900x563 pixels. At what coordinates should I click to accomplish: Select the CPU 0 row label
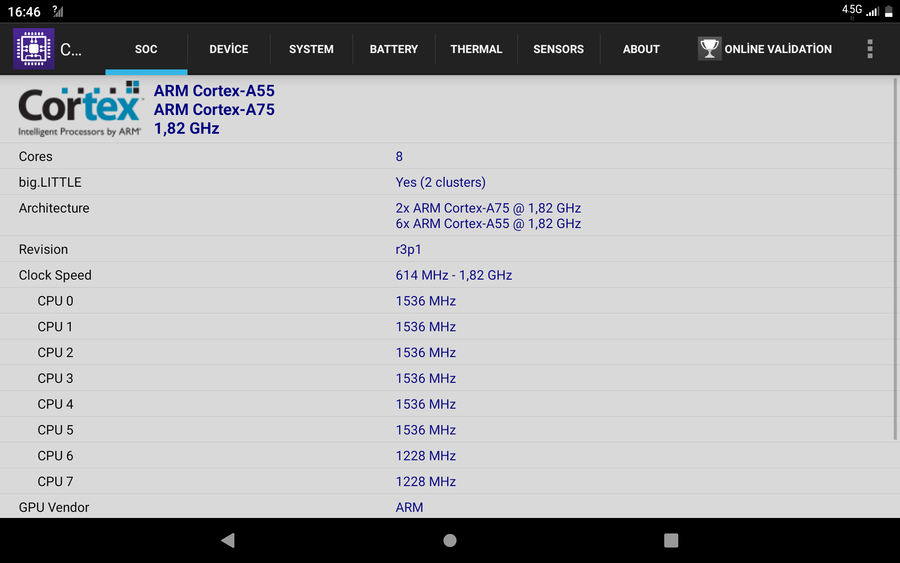(x=55, y=301)
